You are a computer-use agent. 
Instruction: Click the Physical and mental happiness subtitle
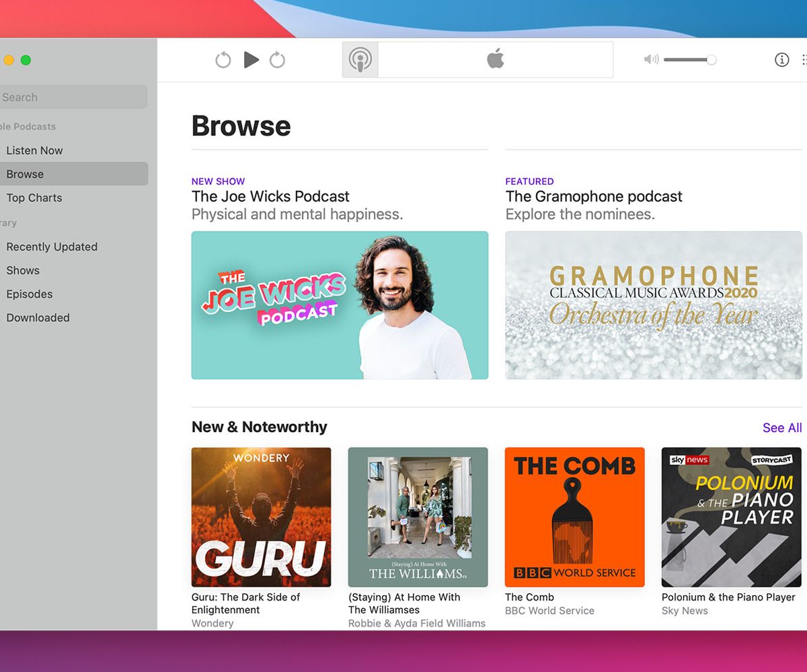click(297, 214)
